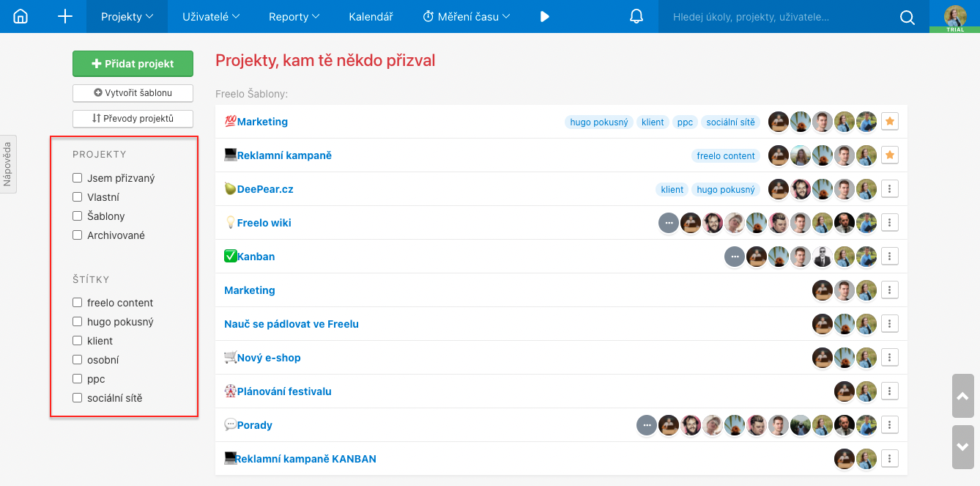Click the search magnifier icon

pos(907,17)
